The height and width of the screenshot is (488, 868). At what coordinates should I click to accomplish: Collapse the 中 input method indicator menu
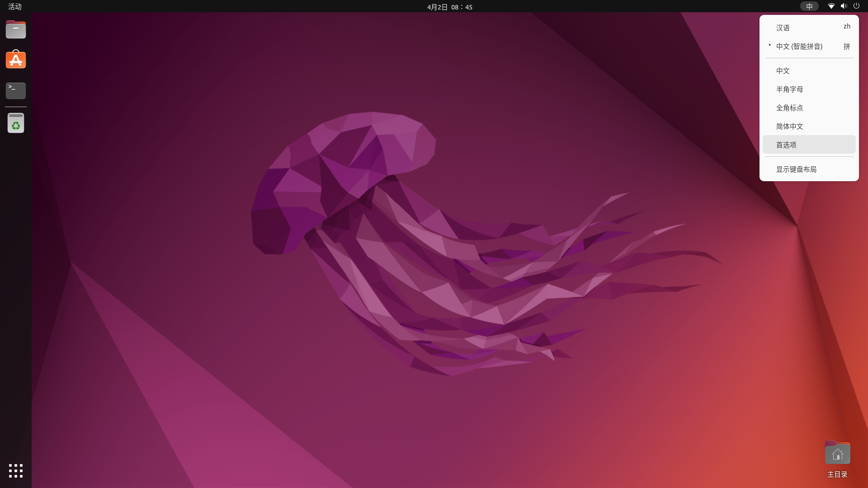pos(809,6)
